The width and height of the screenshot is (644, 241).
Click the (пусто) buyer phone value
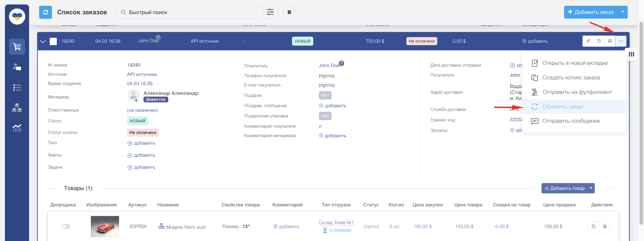click(326, 76)
